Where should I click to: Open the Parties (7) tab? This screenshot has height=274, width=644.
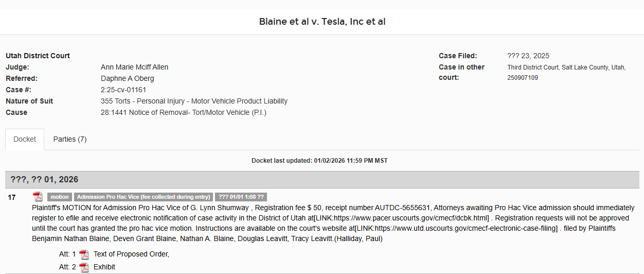[70, 140]
